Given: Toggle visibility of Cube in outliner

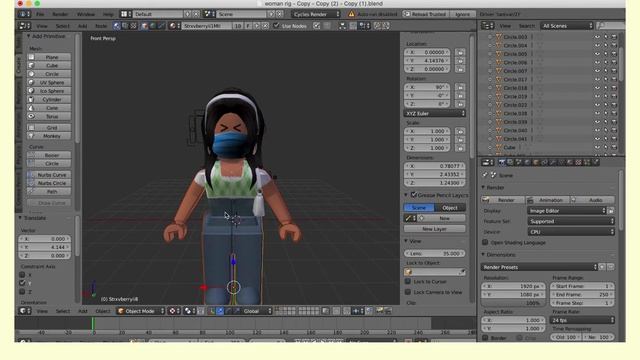Looking at the screenshot, I should [597, 147].
